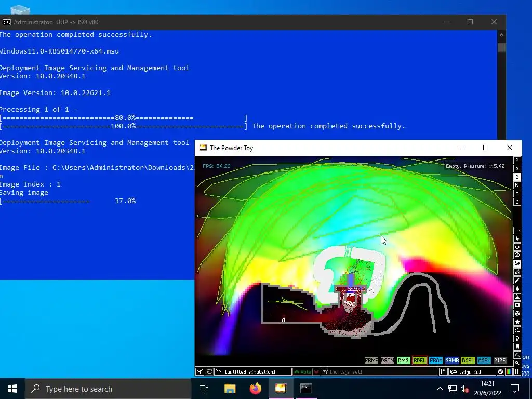The height and width of the screenshot is (399, 532).
Task: Toggle Newtonian gravity N option
Action: coord(517,185)
